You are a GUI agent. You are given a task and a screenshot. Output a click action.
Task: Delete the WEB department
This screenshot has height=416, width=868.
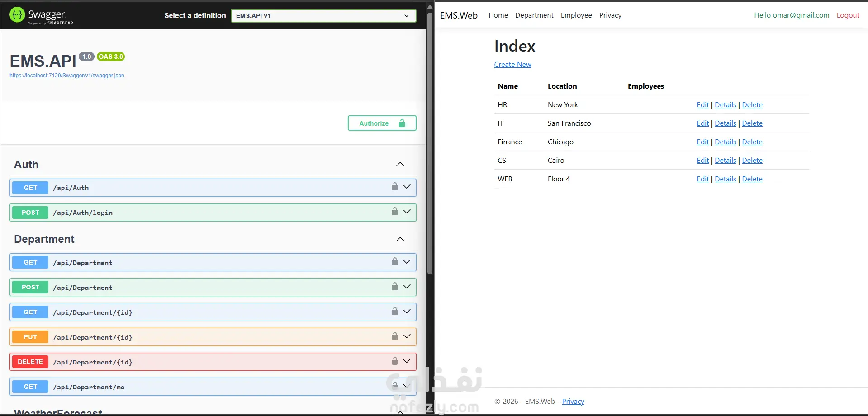[752, 179]
